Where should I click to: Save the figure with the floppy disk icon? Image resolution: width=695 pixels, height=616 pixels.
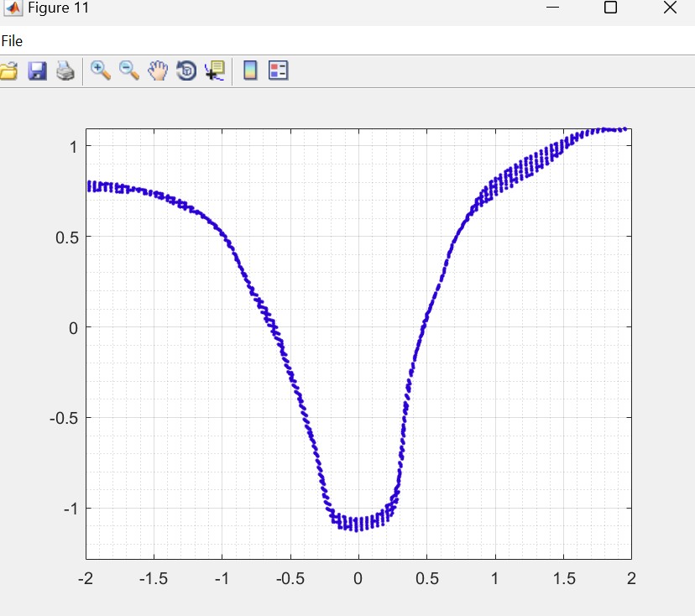tap(37, 71)
